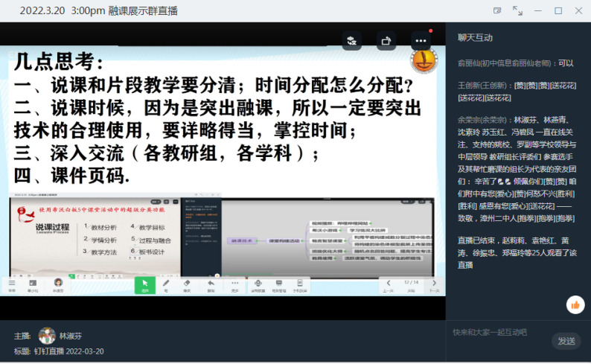Image resolution: width=591 pixels, height=364 pixels.
Task: Toggle the fullscreen expand arrows icon
Action: coord(517,10)
